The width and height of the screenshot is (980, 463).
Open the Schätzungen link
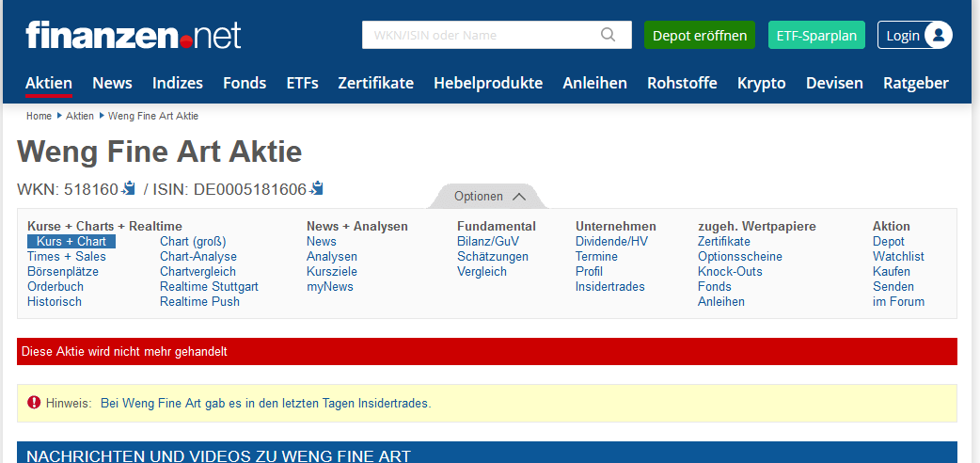(x=493, y=257)
